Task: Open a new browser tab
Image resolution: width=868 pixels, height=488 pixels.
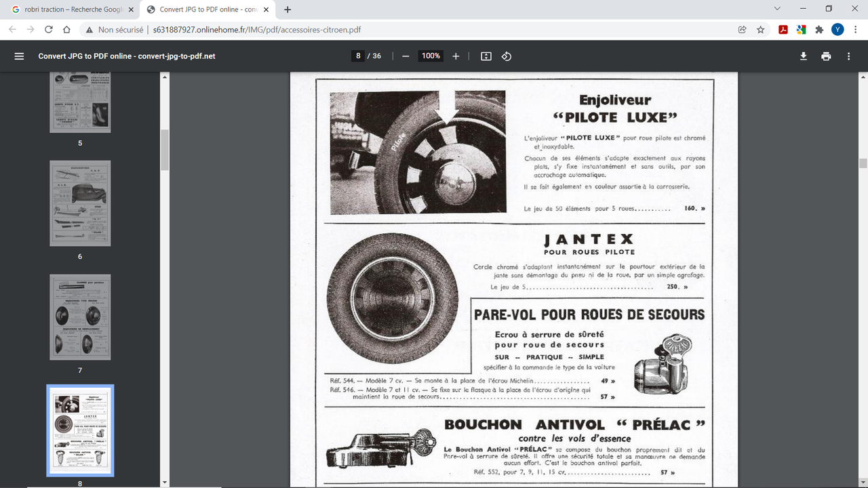Action: [x=288, y=9]
